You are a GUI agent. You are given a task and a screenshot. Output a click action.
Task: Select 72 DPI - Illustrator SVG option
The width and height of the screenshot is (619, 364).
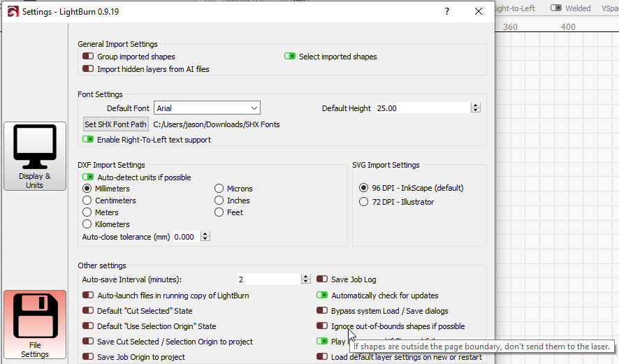tap(363, 202)
